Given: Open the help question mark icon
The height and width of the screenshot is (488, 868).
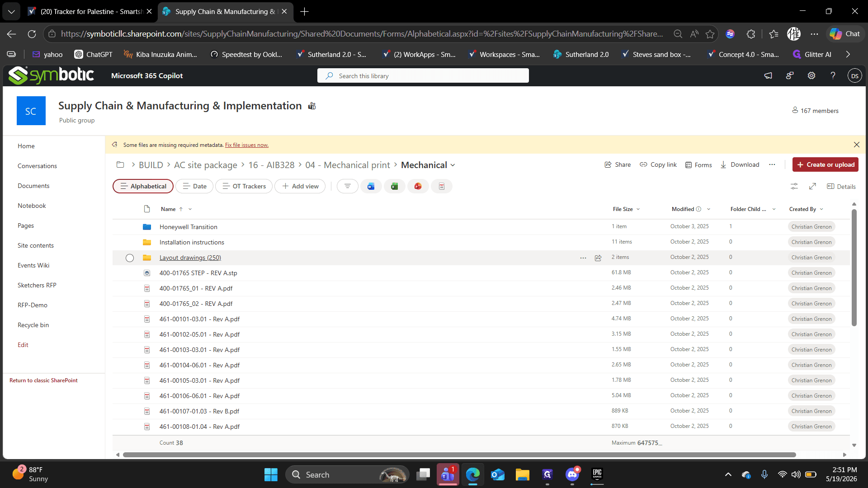Looking at the screenshot, I should tap(833, 75).
